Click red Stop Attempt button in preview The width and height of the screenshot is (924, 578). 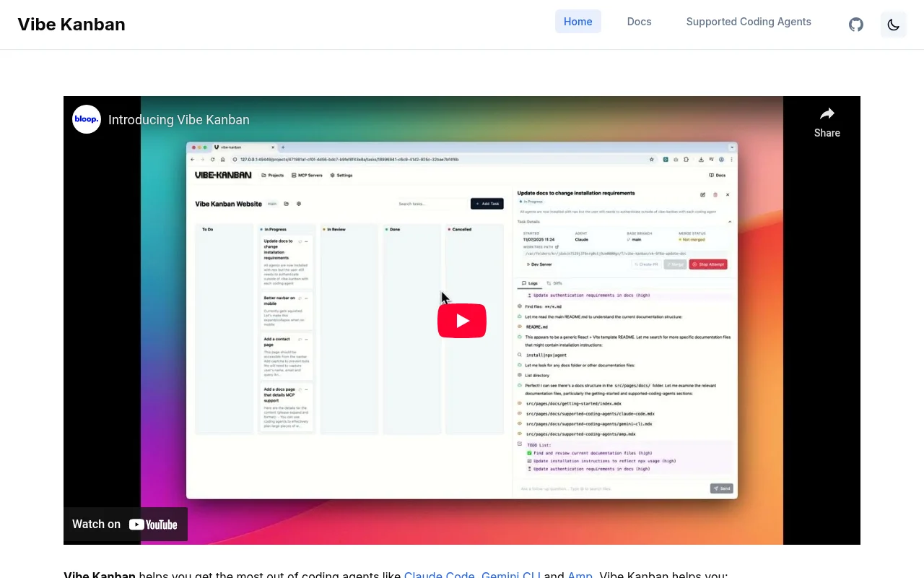(x=708, y=264)
